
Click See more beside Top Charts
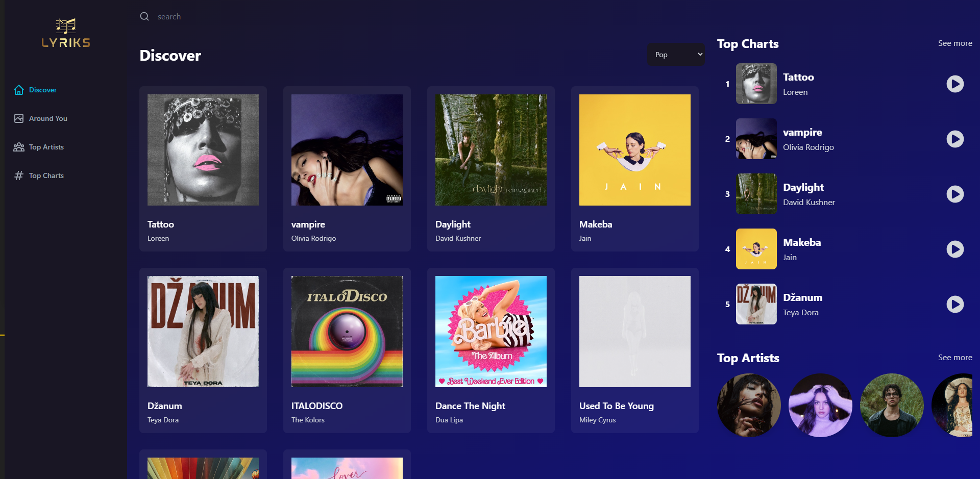[x=955, y=43]
